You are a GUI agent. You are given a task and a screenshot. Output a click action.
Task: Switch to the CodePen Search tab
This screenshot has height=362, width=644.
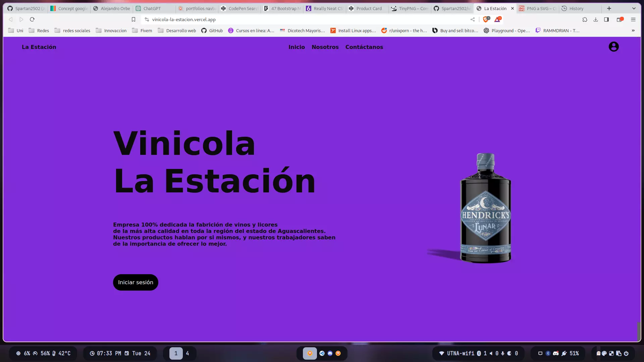pos(239,8)
